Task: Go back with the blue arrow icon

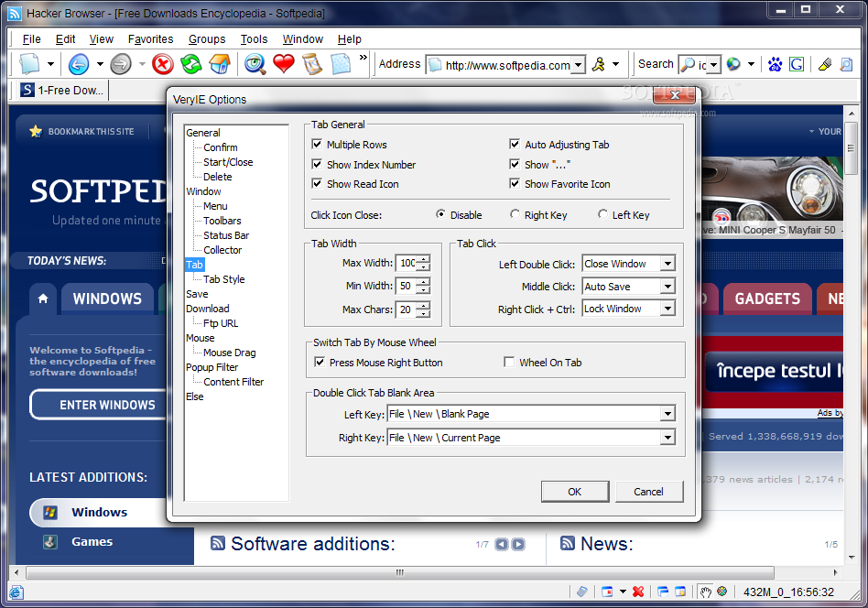Action: [x=79, y=64]
